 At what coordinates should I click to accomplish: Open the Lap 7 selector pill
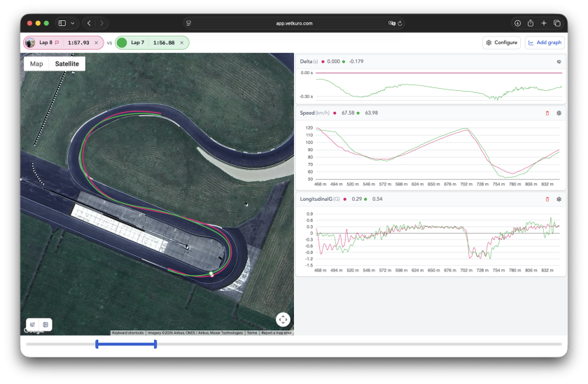(x=147, y=43)
